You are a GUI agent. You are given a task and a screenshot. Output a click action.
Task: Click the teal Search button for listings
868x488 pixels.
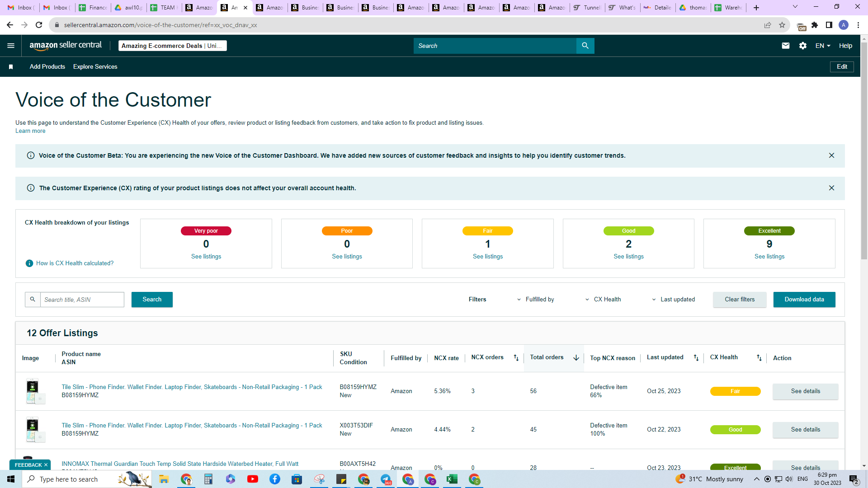[x=152, y=300]
